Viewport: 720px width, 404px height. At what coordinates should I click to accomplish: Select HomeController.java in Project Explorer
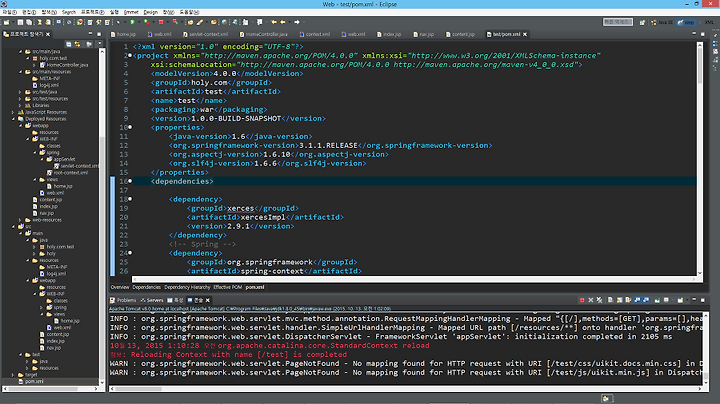click(x=67, y=65)
